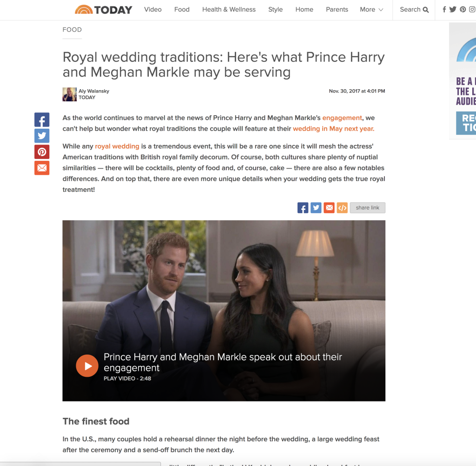The width and height of the screenshot is (476, 466).
Task: Open TODAY Twitter page in header
Action: coord(453,9)
